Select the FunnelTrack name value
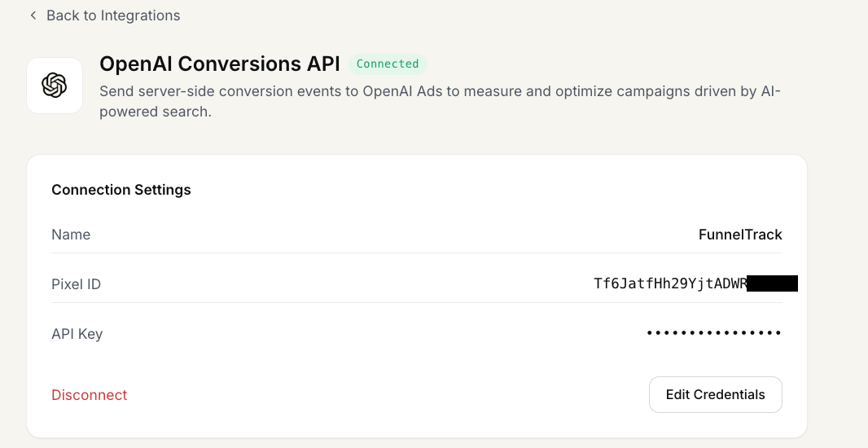The width and height of the screenshot is (868, 448). coord(740,235)
